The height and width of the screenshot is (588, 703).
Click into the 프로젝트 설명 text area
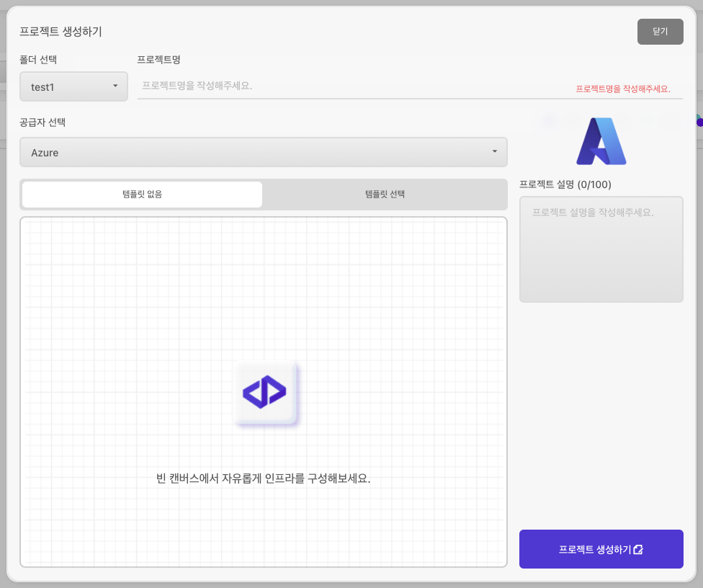pyautogui.click(x=601, y=249)
